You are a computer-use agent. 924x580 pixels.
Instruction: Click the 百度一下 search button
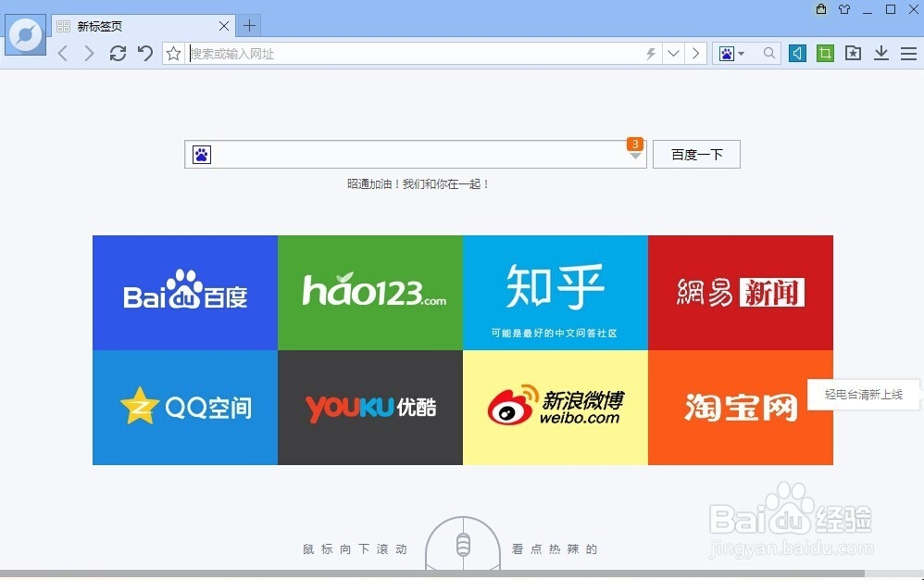[x=696, y=155]
